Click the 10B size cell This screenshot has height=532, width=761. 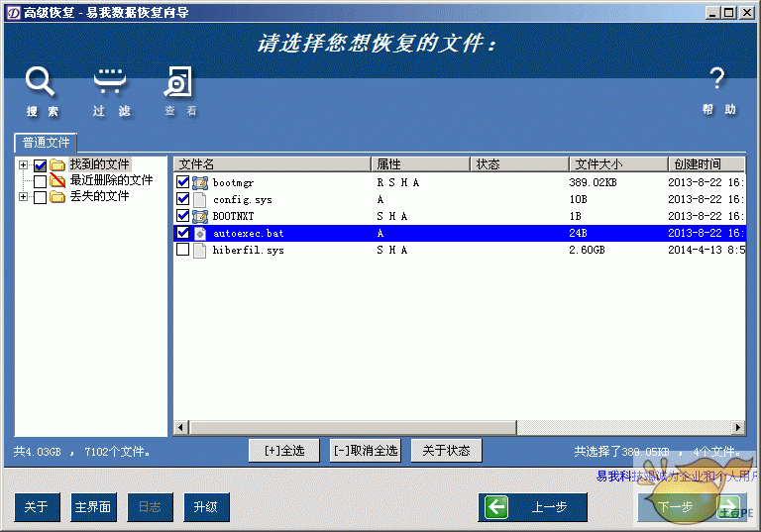(x=578, y=200)
